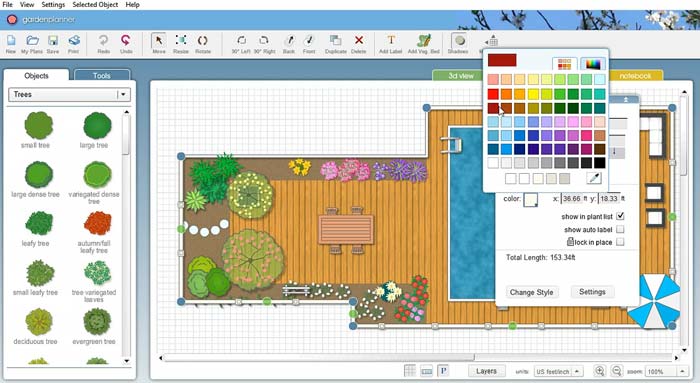Screen dimensions: 700x383
Task: Click the x position input field
Action: tap(572, 199)
